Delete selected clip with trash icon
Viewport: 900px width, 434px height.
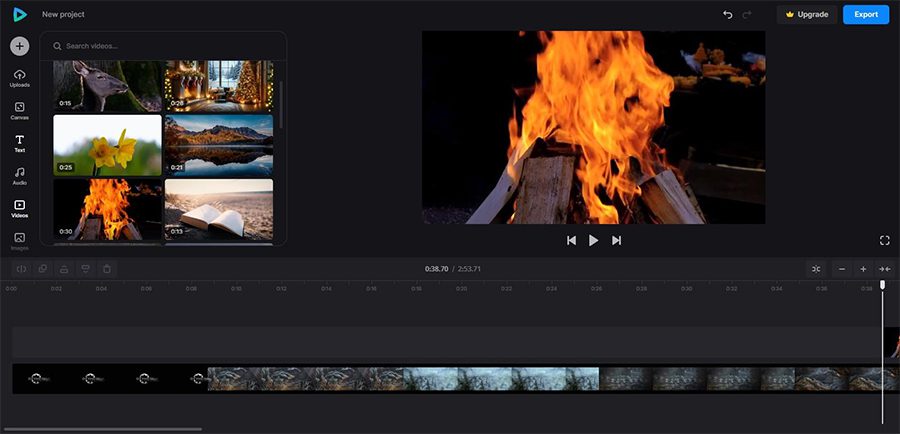(107, 269)
